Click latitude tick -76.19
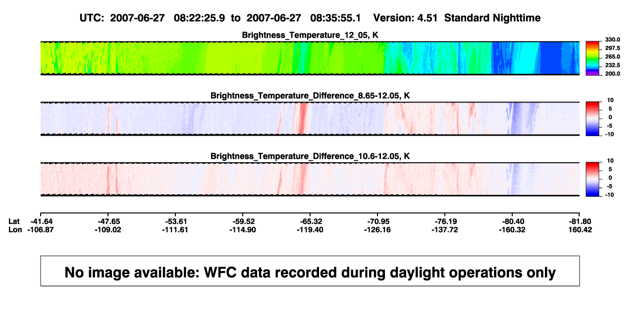Viewport: 644px width, 330px height. point(445,221)
